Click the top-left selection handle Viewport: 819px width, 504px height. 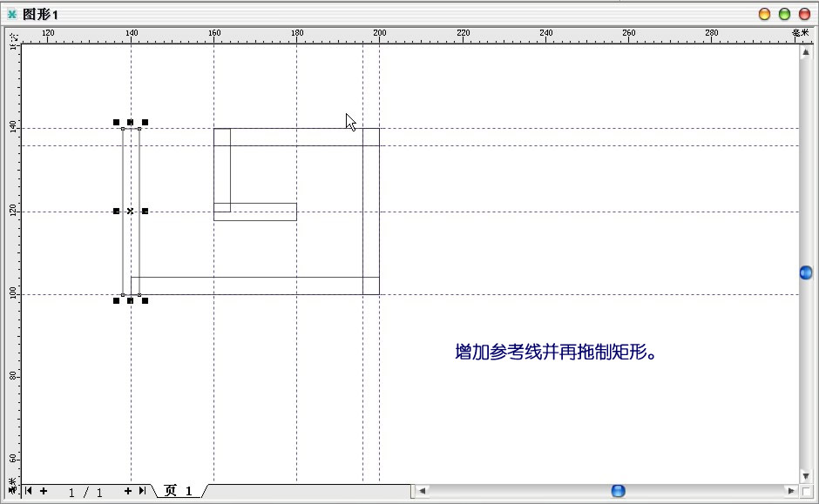click(116, 122)
